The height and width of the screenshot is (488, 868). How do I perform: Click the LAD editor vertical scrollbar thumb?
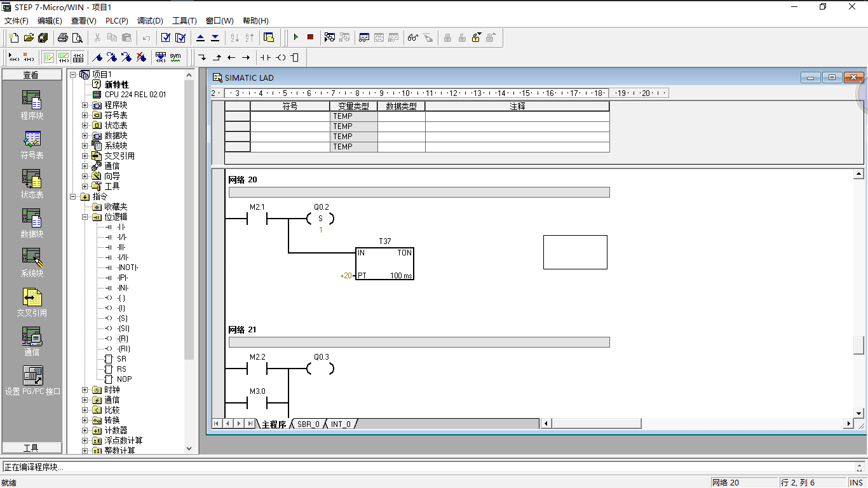[858, 346]
